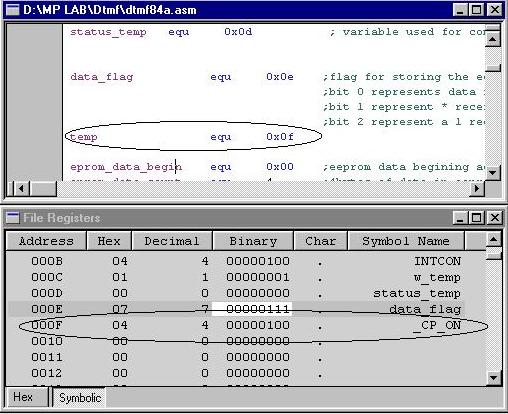Image resolution: width=508 pixels, height=414 pixels.
Task: Minimize the File Registers window
Action: coord(460,218)
